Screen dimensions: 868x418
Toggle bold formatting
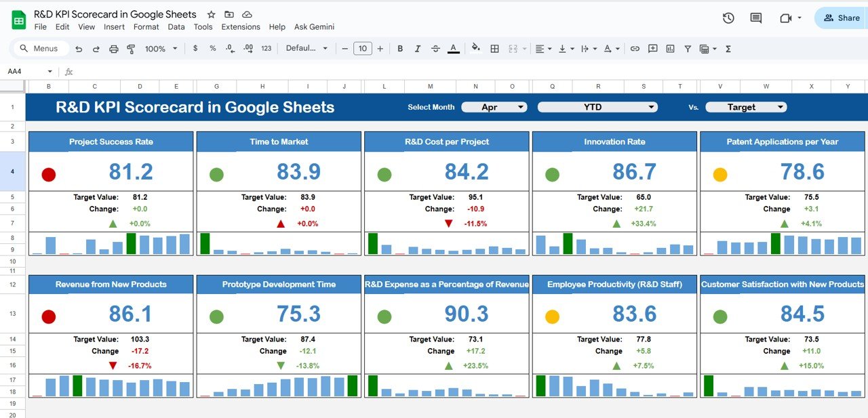(400, 48)
